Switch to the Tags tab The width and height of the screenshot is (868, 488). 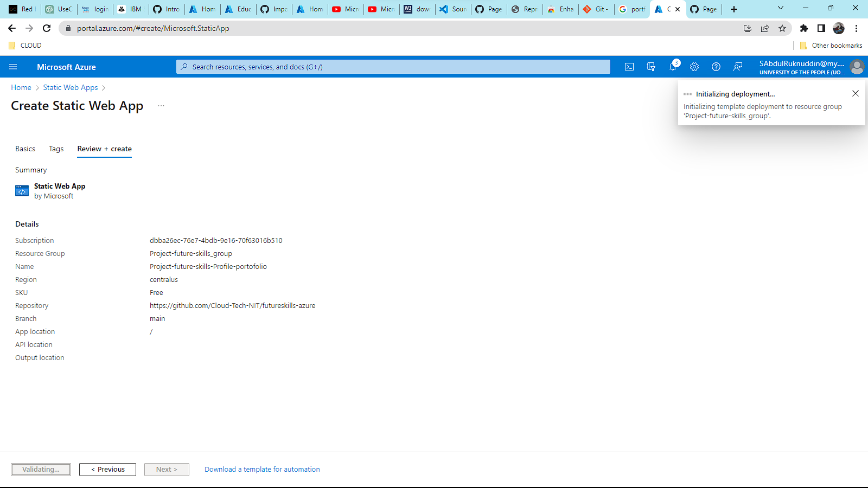tap(56, 149)
